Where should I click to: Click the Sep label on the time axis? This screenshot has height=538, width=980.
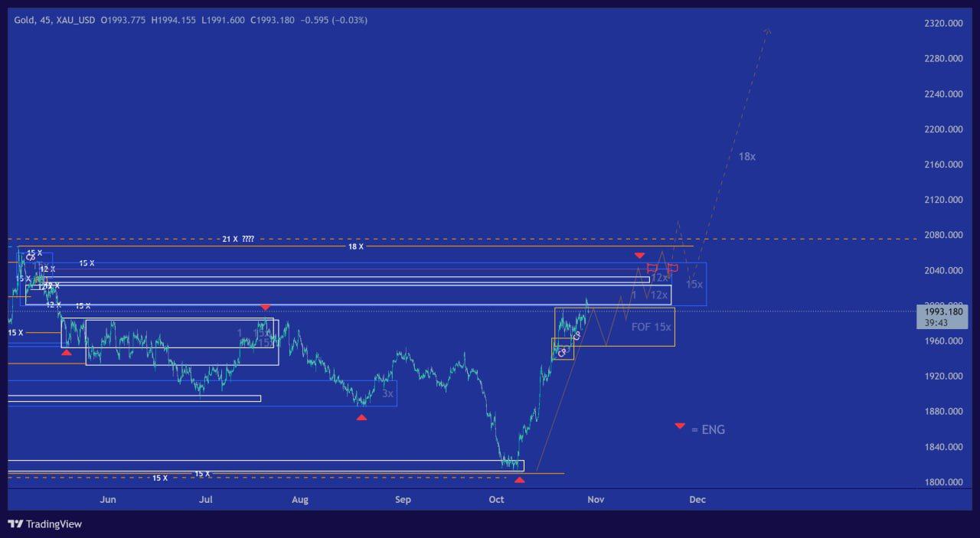403,500
